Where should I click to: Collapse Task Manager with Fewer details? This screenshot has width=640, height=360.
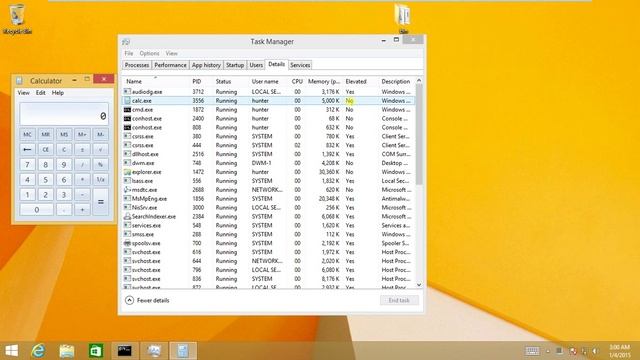point(147,300)
